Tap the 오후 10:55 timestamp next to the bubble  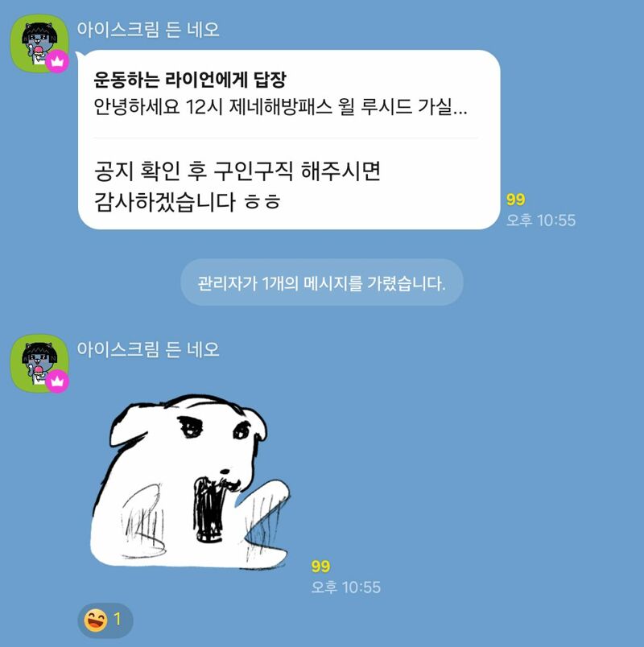[x=541, y=220]
